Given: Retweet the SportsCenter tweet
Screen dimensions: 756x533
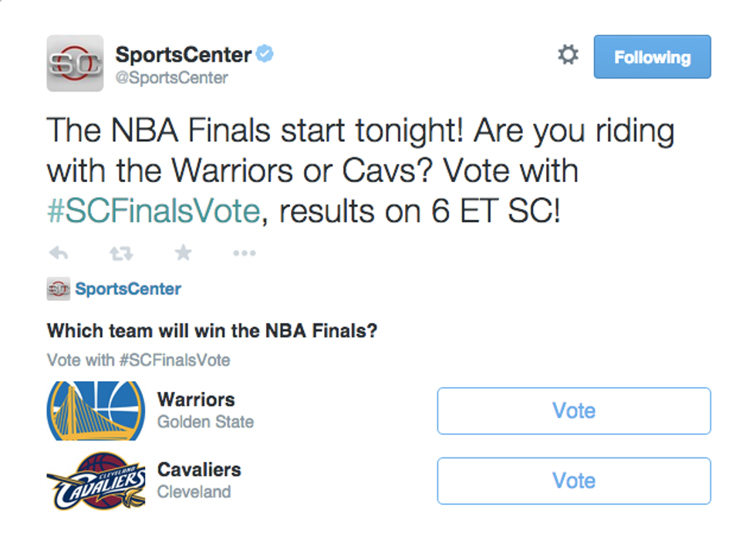Looking at the screenshot, I should click(121, 253).
